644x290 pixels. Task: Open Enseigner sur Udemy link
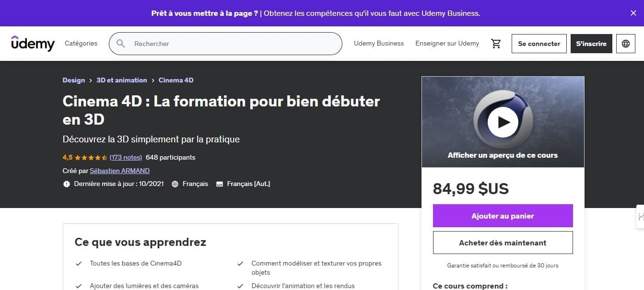click(x=447, y=43)
